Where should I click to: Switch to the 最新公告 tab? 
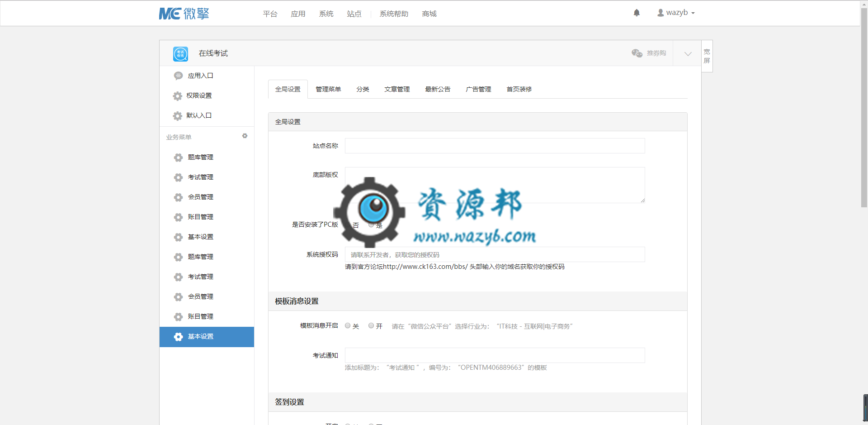tap(438, 89)
